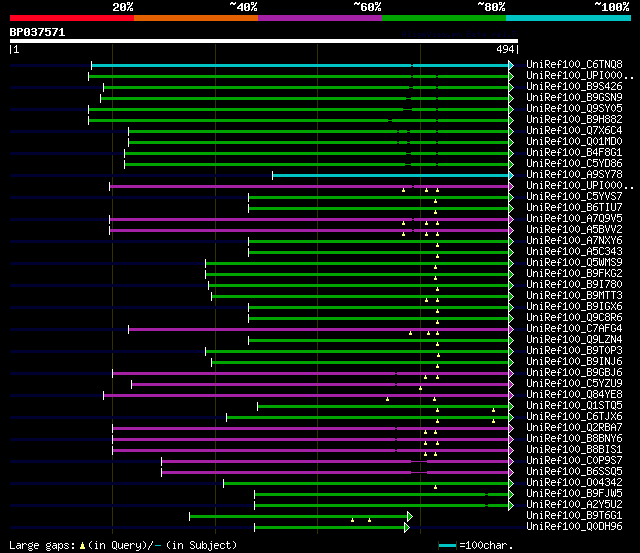Select the UniRef100_A2Y5U2 label

(574, 505)
